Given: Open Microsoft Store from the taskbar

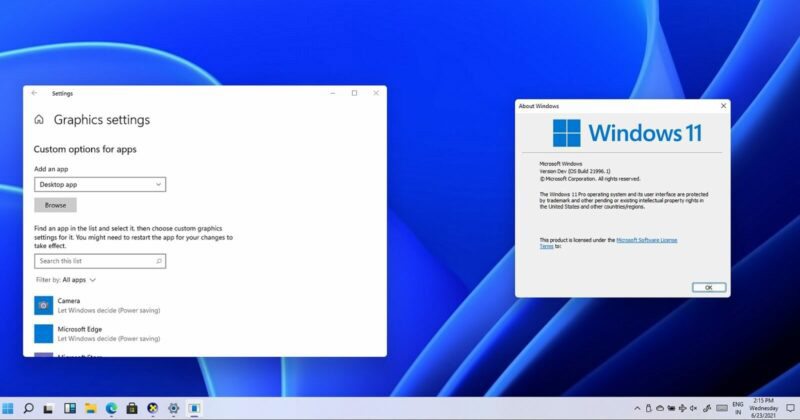Looking at the screenshot, I should 132,408.
